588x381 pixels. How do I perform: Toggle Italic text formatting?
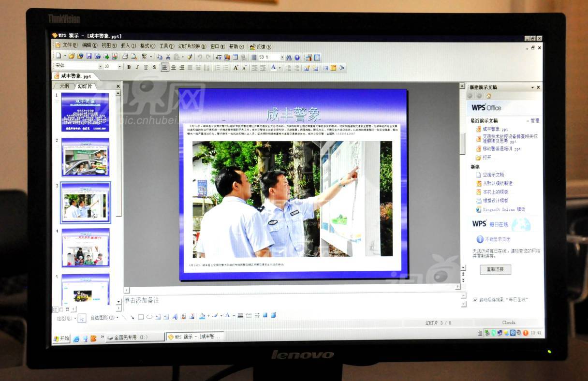point(137,67)
